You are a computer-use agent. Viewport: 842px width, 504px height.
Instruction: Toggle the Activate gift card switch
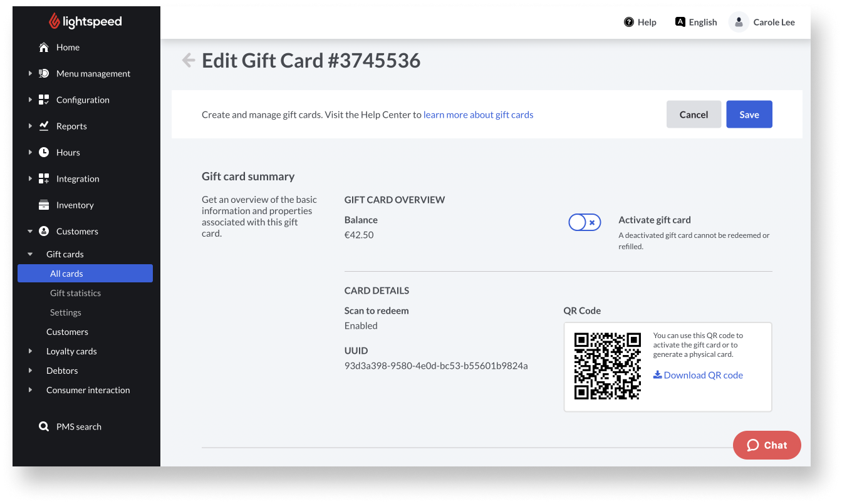click(585, 222)
